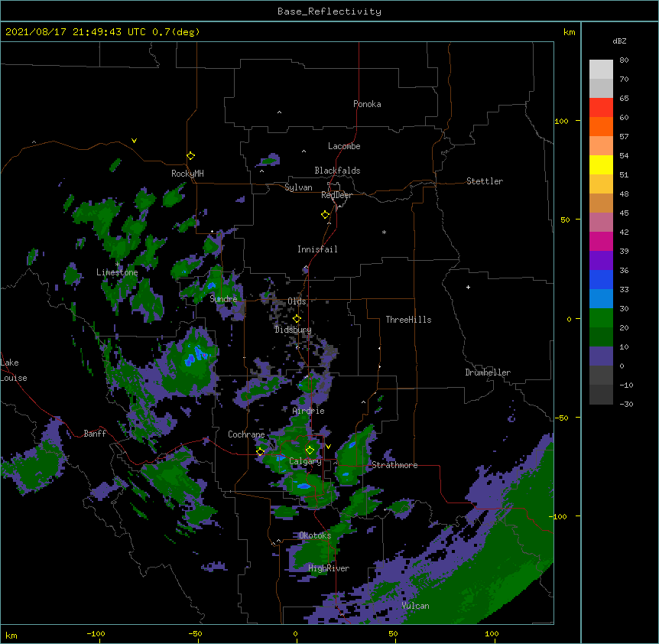Click the yellow diamond marker beside RockyMH
The image size is (659, 644).
[x=191, y=155]
